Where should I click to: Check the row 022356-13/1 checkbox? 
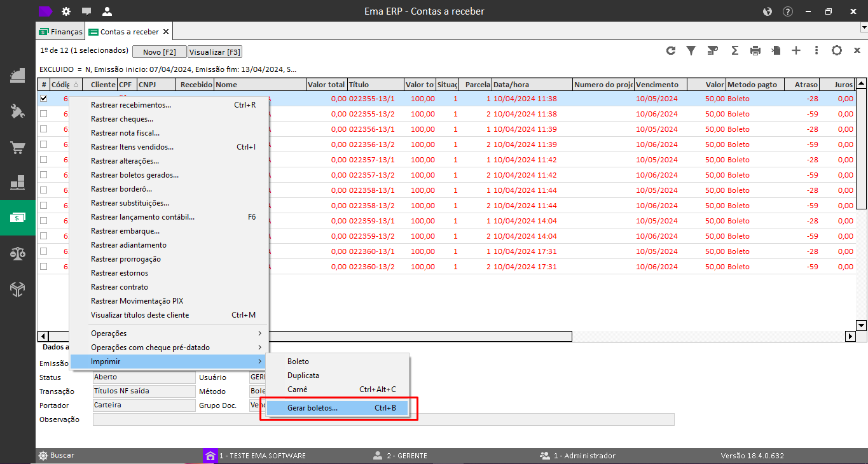point(43,129)
